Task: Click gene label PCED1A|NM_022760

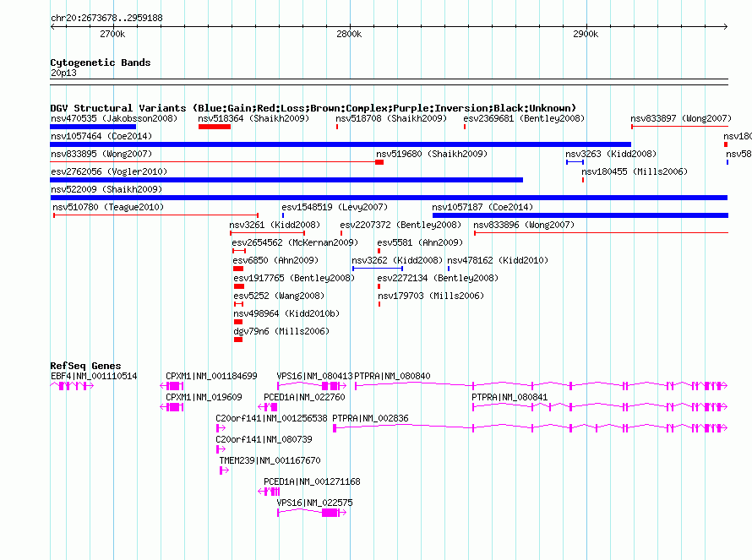Action: (304, 397)
